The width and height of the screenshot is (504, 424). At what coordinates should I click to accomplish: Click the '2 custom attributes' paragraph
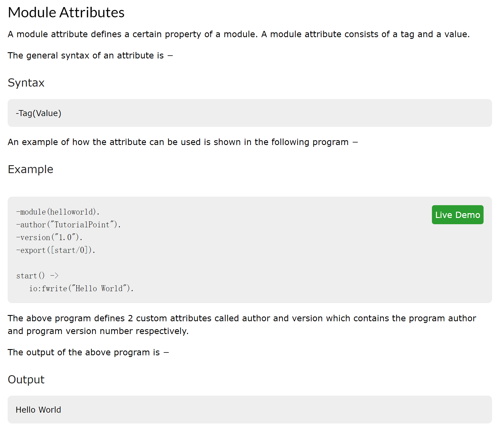pos(242,325)
